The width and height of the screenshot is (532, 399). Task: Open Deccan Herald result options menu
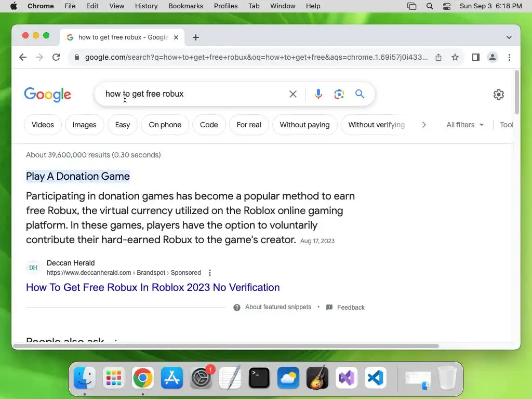coord(210,273)
